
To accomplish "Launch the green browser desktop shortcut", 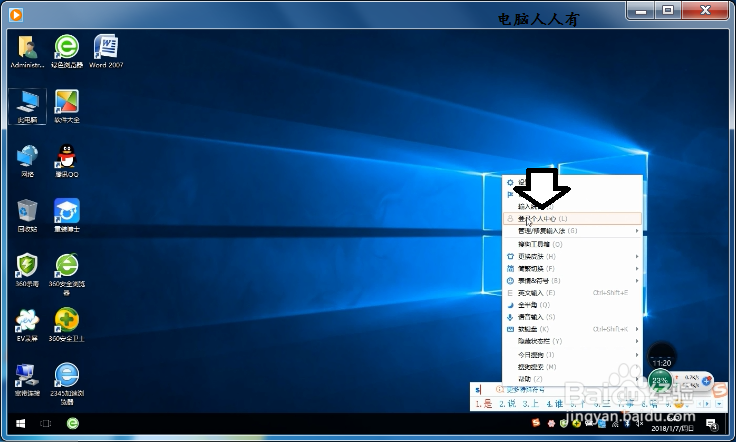I will tap(67, 52).
